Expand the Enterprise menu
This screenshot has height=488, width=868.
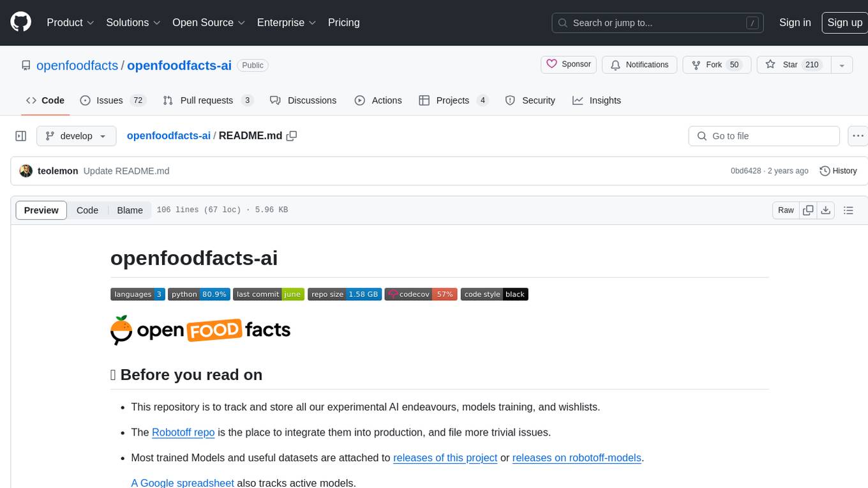tap(287, 22)
